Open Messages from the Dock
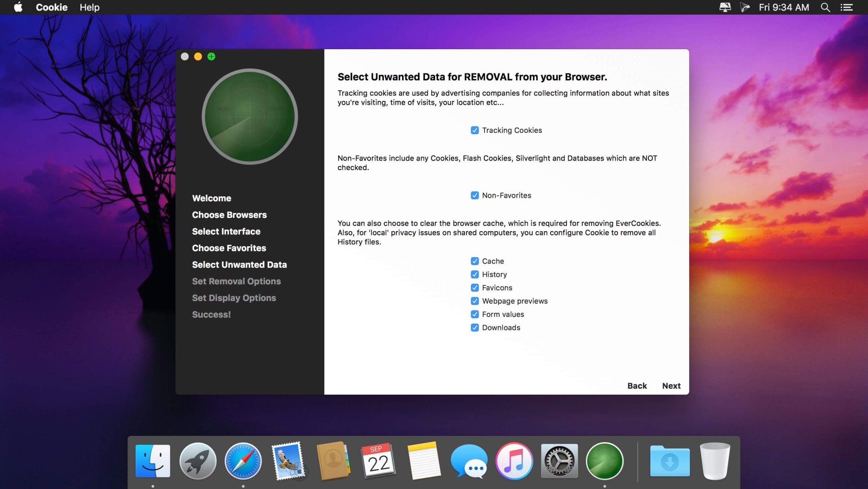This screenshot has width=868, height=489. 469,461
